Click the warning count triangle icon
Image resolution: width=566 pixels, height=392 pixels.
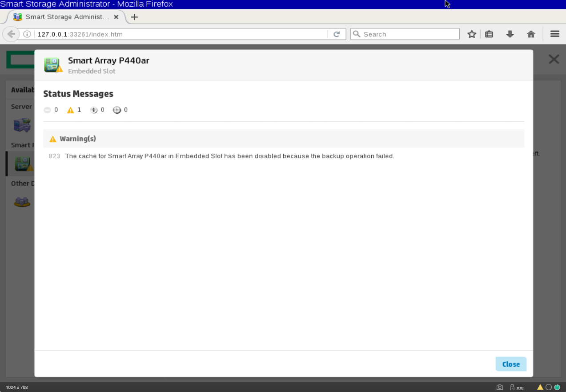coord(70,110)
